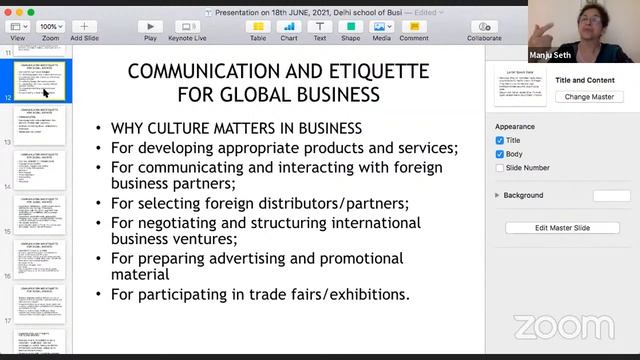Click Manju Seth video participant tile
This screenshot has height=360, width=640.
[x=584, y=31]
